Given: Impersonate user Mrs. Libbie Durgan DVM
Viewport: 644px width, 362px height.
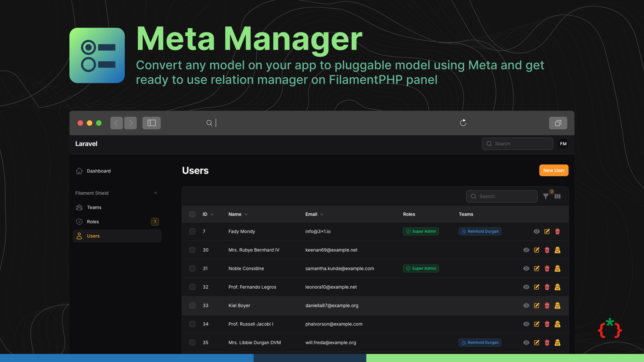Looking at the screenshot, I should pos(557,342).
